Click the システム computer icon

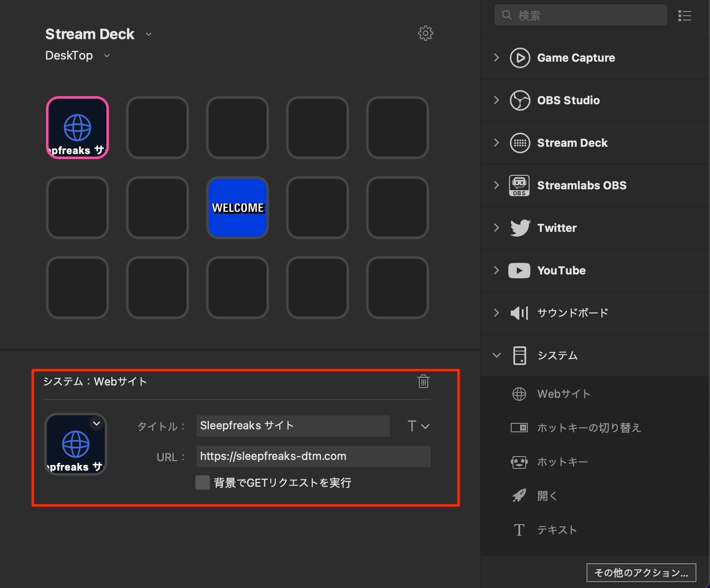(519, 356)
